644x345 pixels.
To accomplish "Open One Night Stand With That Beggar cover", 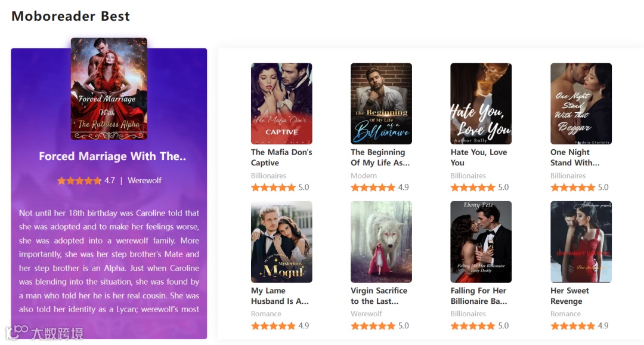I will click(x=581, y=103).
